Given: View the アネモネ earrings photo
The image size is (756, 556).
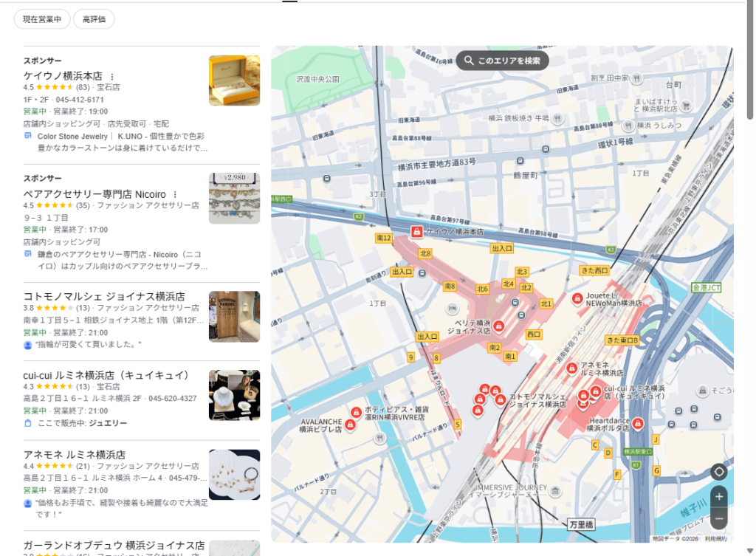Looking at the screenshot, I should 234,475.
